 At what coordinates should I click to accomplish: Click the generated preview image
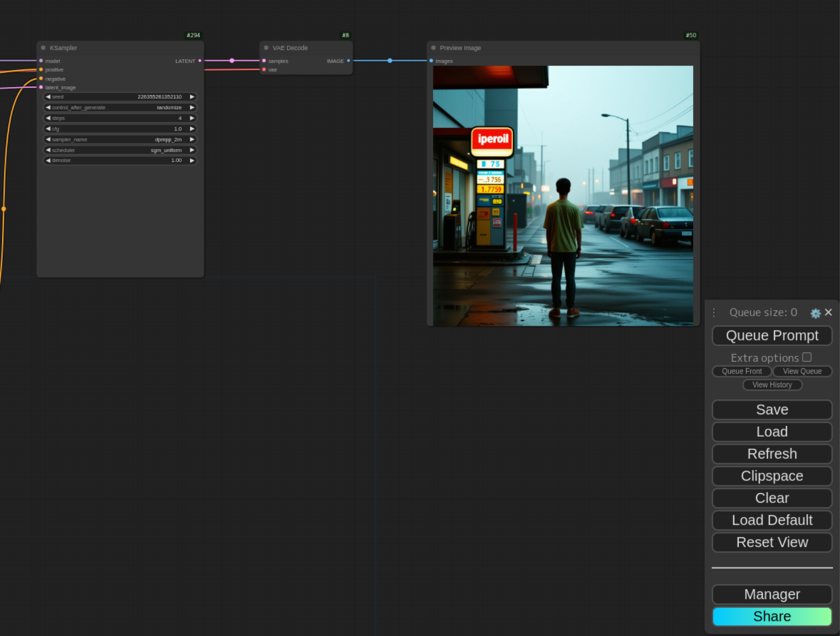pos(563,196)
